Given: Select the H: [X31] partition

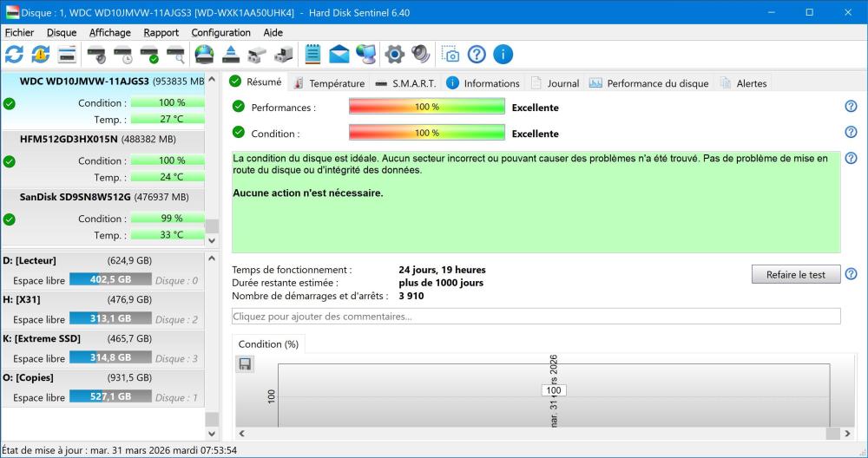Looking at the screenshot, I should (x=103, y=310).
